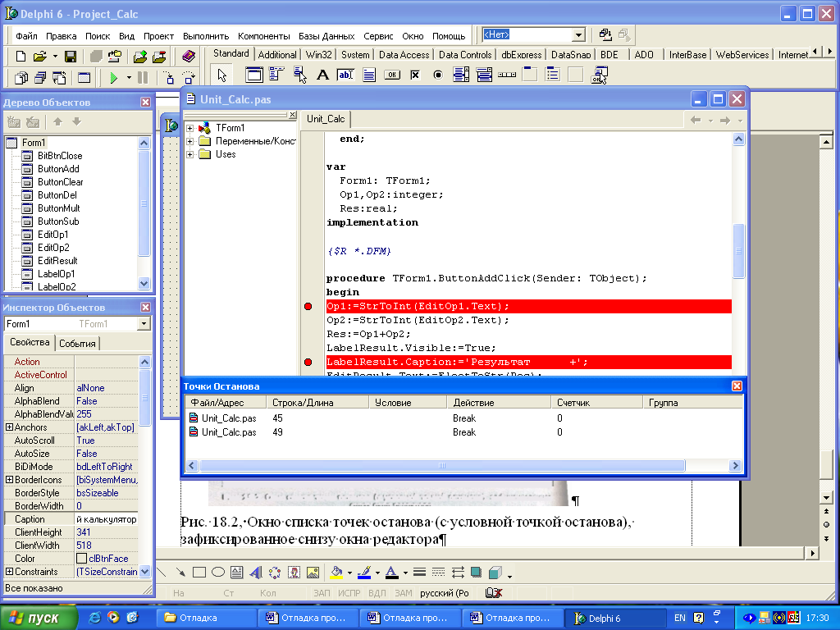Click the New file icon in Delphi toolbar
Image resolution: width=840 pixels, height=630 pixels.
click(x=21, y=57)
